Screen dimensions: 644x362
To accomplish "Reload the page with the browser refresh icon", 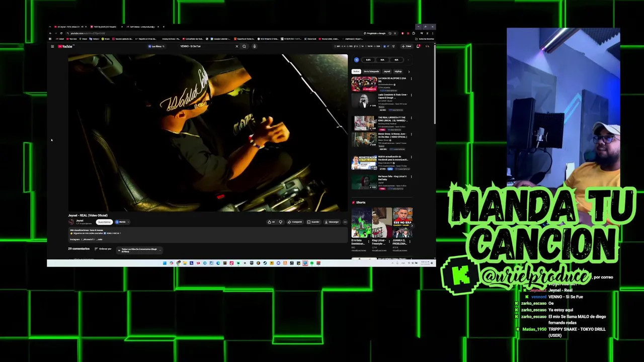I will pos(61,33).
